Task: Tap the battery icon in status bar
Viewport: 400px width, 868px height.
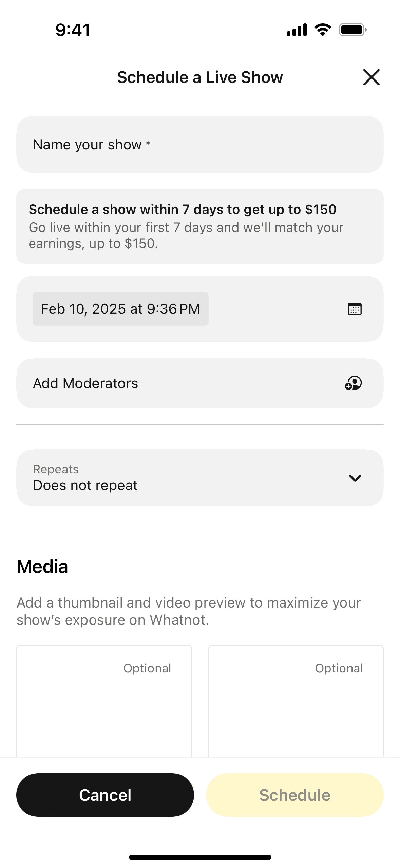Action: click(353, 30)
